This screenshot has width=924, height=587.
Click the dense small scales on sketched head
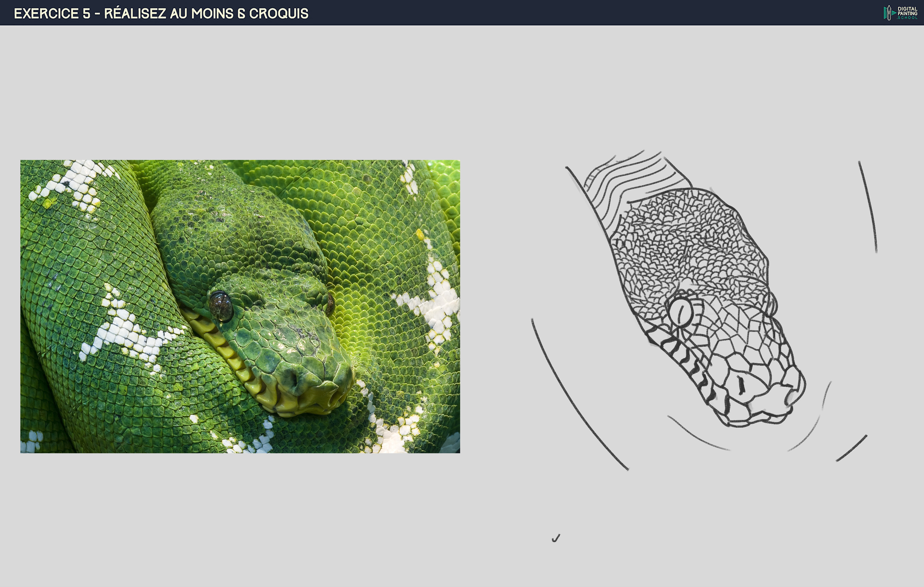click(687, 242)
